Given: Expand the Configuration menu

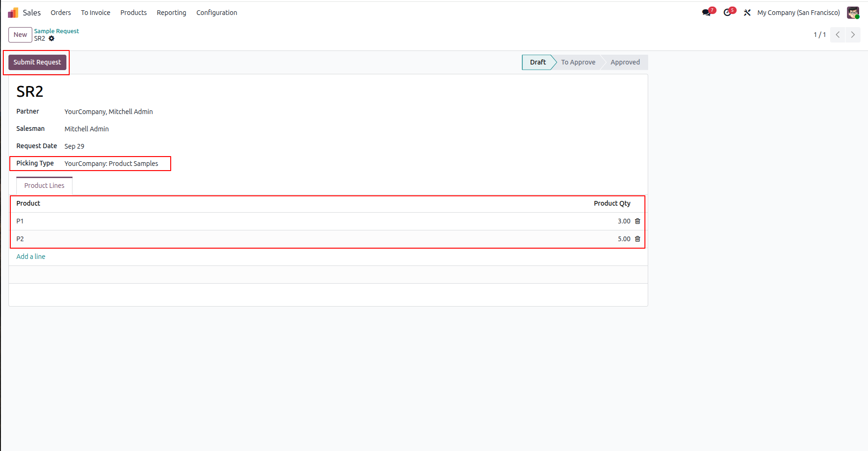Looking at the screenshot, I should click(217, 13).
